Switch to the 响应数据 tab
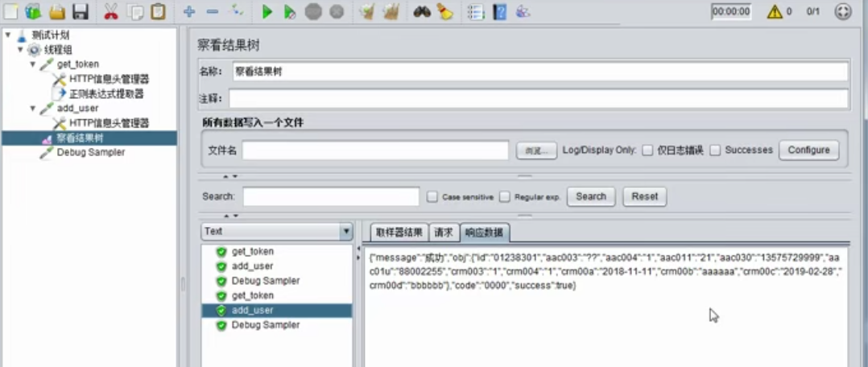 click(485, 233)
